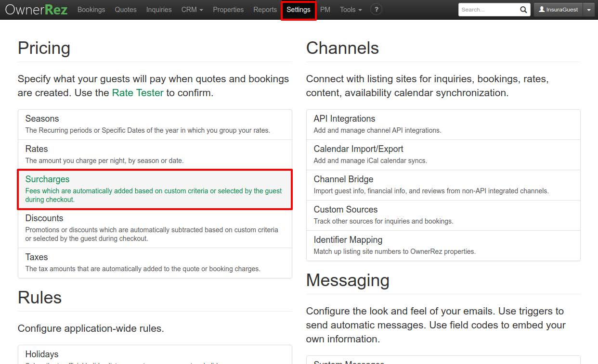Open the Rates pricing setting
Image resolution: width=598 pixels, height=364 pixels.
(155, 155)
